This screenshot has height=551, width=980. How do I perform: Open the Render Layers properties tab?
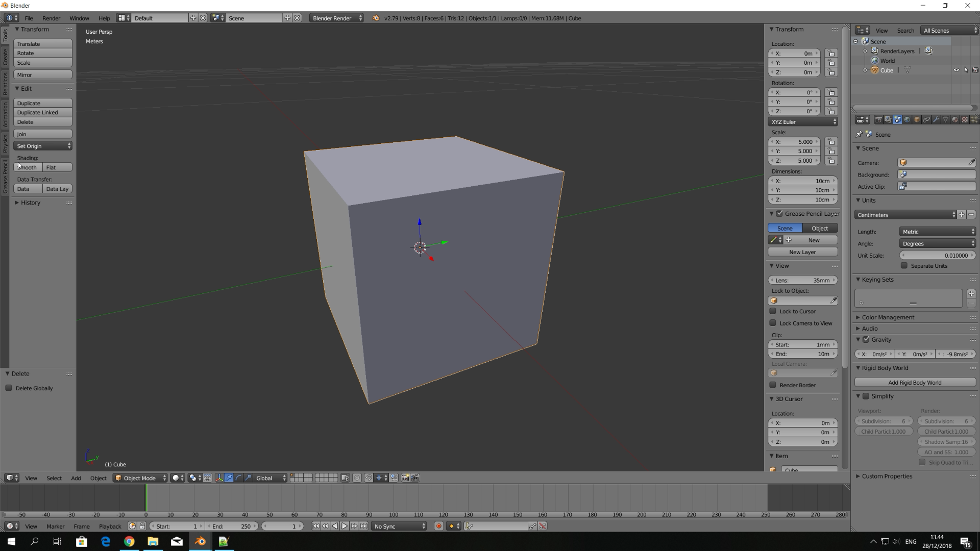coord(888,119)
